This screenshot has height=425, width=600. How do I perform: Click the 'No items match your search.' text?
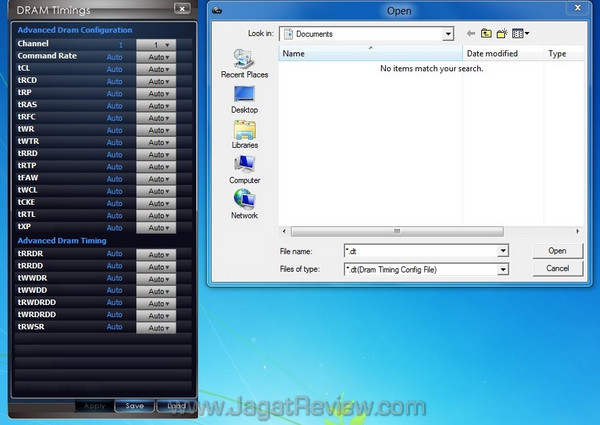pos(432,68)
